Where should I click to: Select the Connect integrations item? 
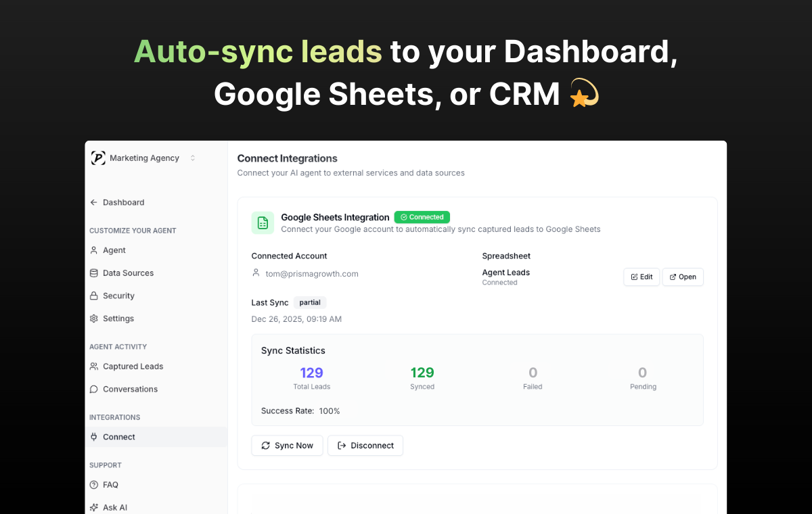pyautogui.click(x=156, y=437)
